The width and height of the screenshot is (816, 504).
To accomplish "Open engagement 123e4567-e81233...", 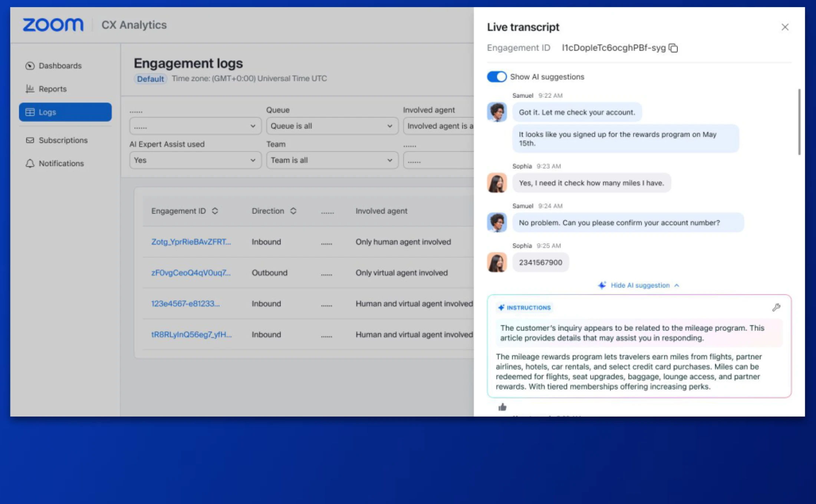I will coord(185,304).
